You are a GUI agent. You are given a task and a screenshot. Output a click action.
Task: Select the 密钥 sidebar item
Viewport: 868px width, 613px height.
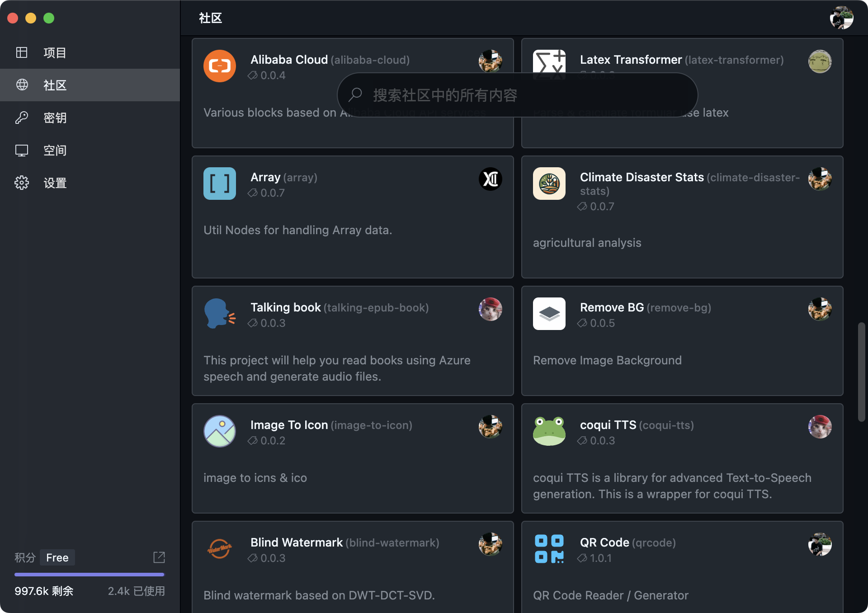[x=54, y=118]
